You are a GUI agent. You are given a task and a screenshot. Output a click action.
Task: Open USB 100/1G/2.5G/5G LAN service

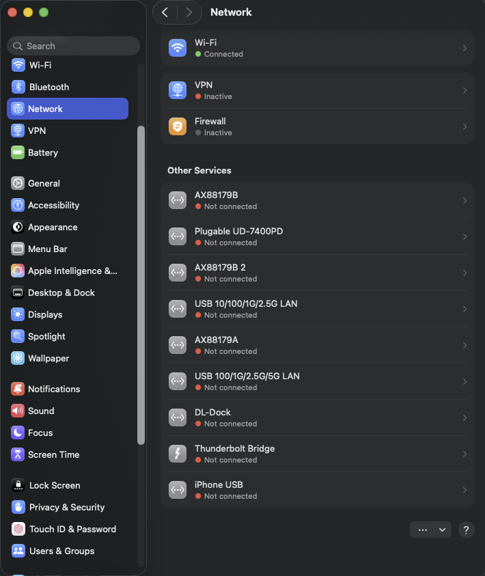[318, 382]
